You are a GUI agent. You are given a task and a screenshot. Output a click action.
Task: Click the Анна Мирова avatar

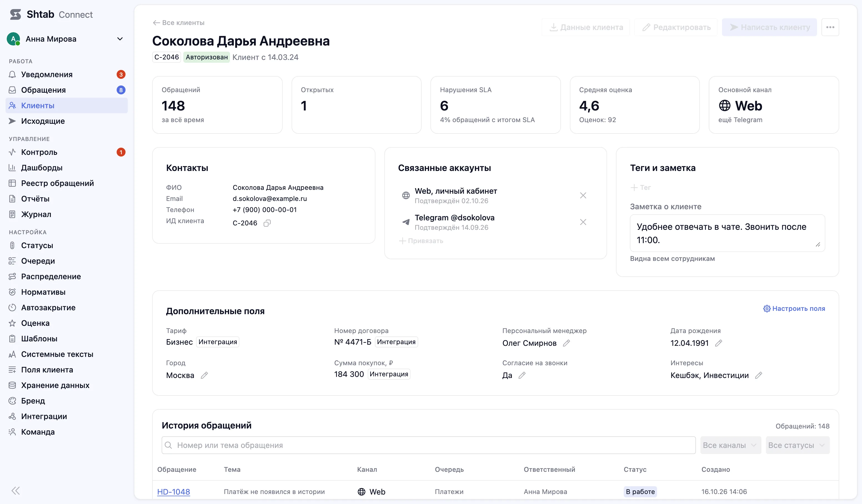(x=13, y=39)
